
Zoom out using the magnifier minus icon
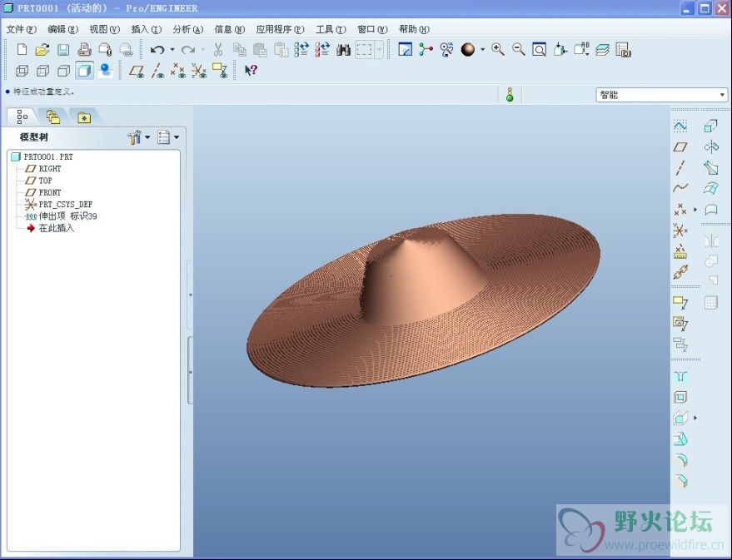[518, 49]
